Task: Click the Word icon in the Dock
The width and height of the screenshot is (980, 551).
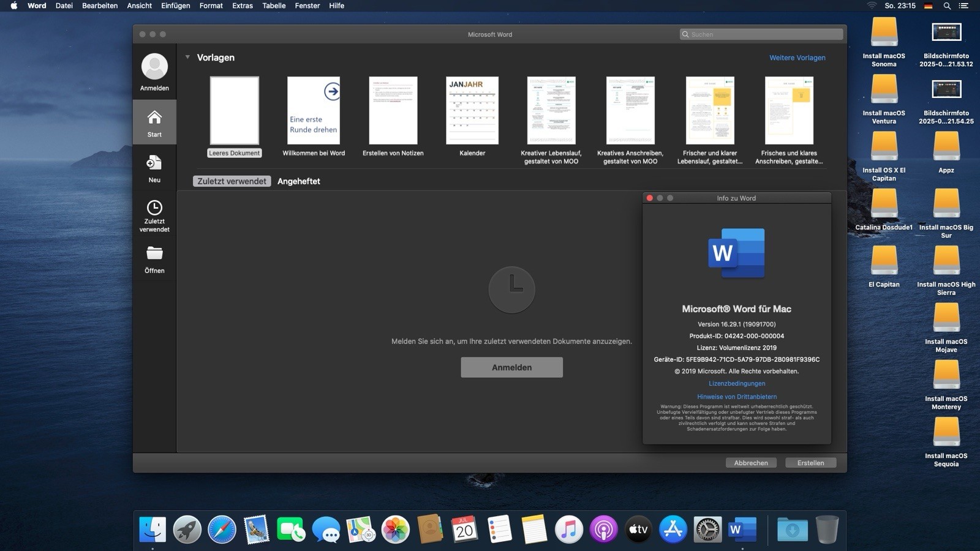Action: pyautogui.click(x=742, y=530)
